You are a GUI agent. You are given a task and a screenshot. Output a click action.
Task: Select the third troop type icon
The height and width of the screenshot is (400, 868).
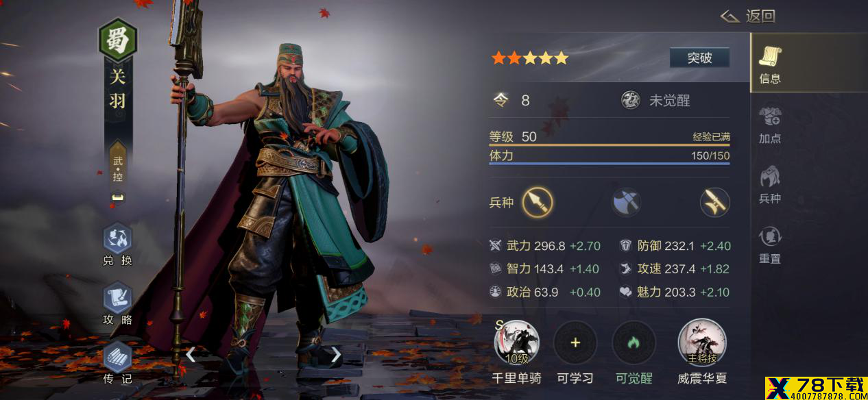click(x=714, y=202)
